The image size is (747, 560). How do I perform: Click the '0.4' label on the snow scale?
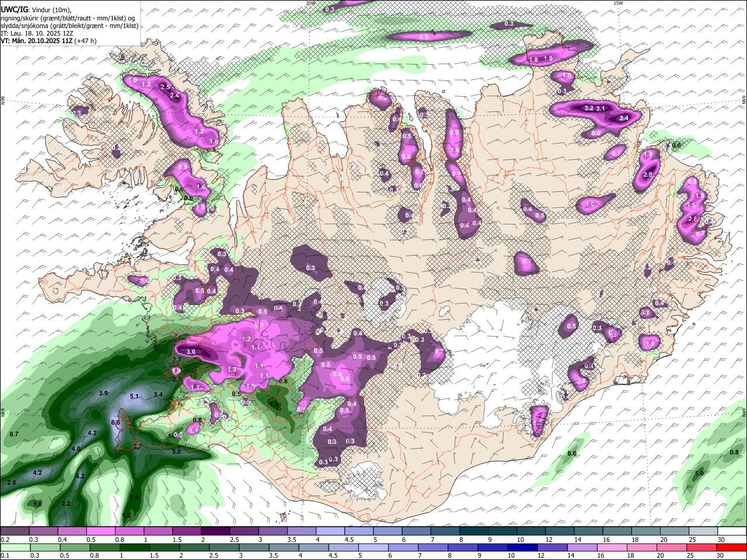click(x=62, y=540)
